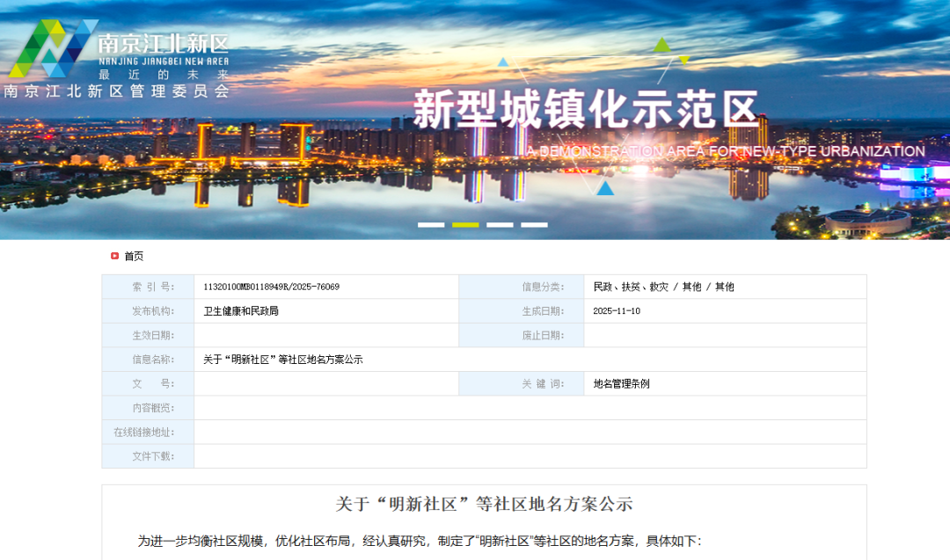The image size is (950, 560).
Task: Select the second yellow carousel indicator
Action: click(465, 224)
